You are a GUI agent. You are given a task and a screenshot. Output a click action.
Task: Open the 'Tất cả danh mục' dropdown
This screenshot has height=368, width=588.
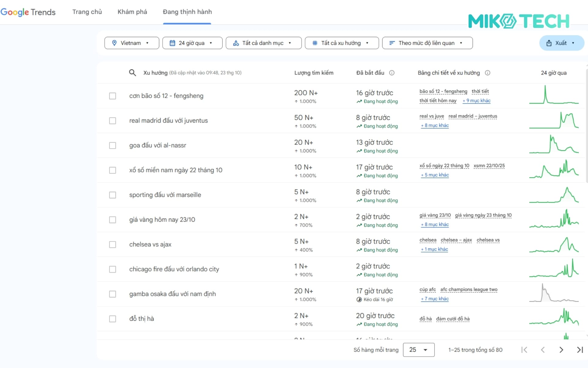[x=263, y=43]
